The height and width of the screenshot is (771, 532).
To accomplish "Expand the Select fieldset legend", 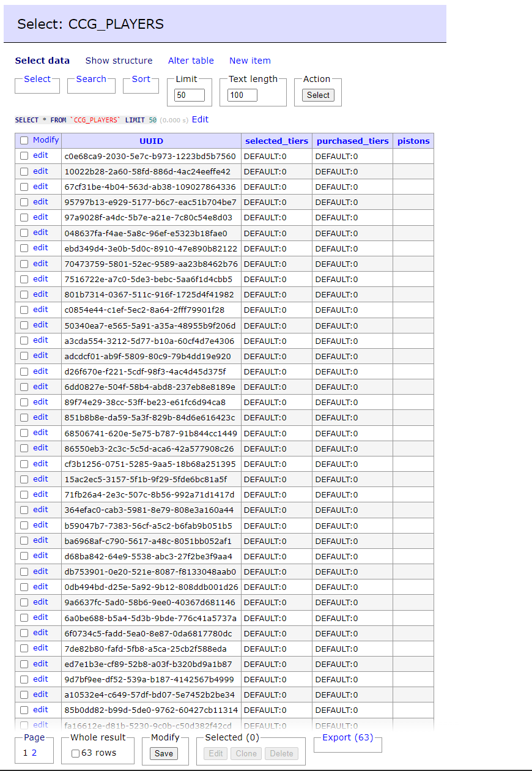I will 37,79.
